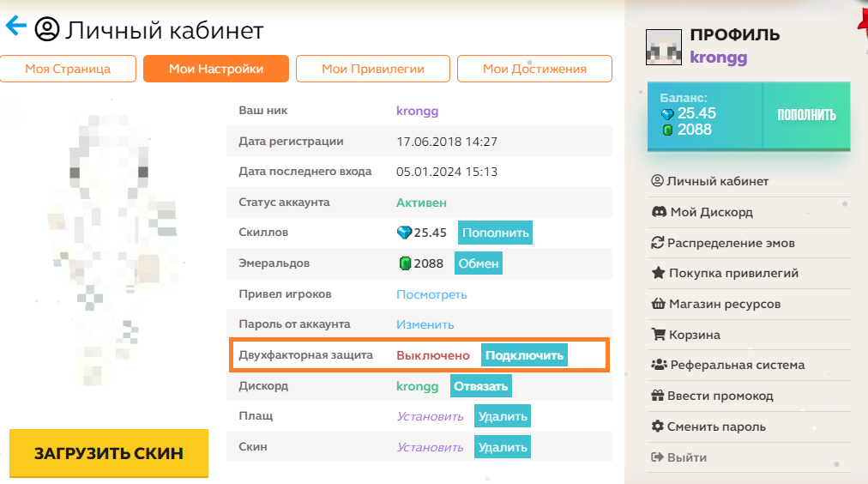Click the 25.45 value in balance panel
This screenshot has height=484, width=868.
[696, 113]
